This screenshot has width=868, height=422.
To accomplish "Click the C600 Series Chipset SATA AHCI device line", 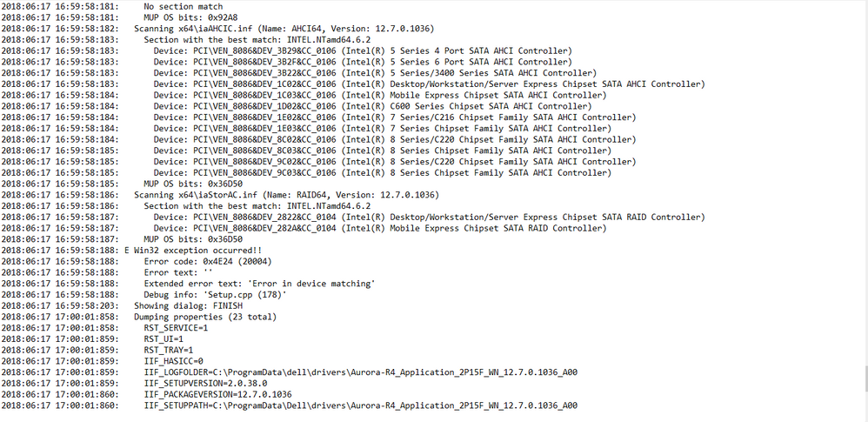I will pos(297,106).
